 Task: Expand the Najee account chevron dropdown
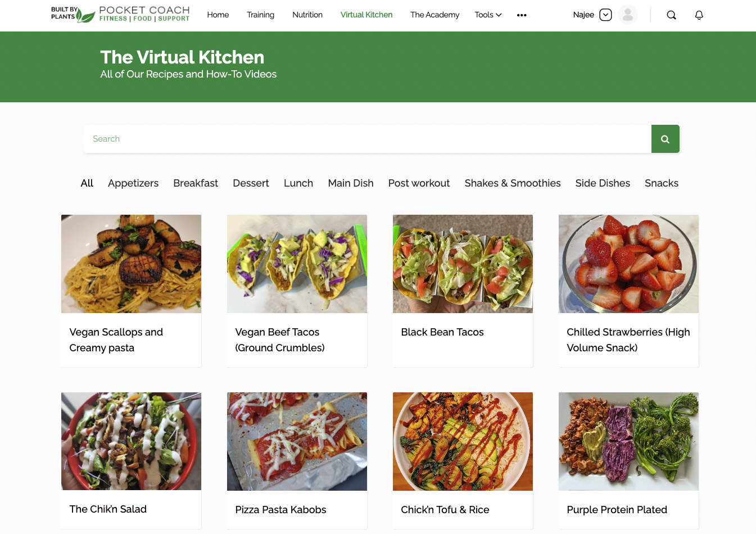click(605, 15)
